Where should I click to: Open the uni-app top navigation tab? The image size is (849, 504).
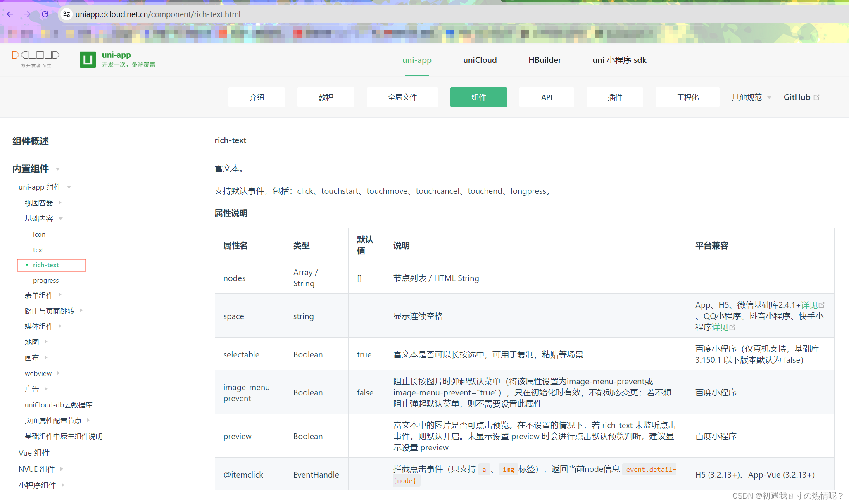click(x=417, y=60)
